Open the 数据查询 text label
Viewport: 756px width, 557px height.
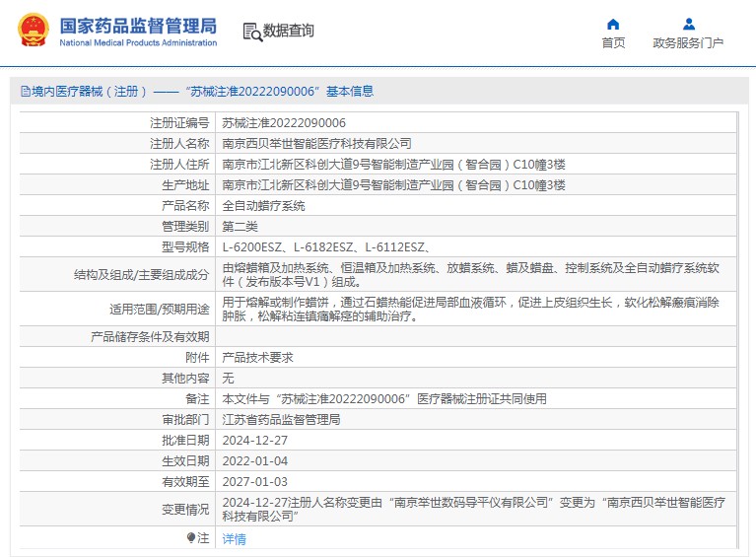pyautogui.click(x=289, y=32)
